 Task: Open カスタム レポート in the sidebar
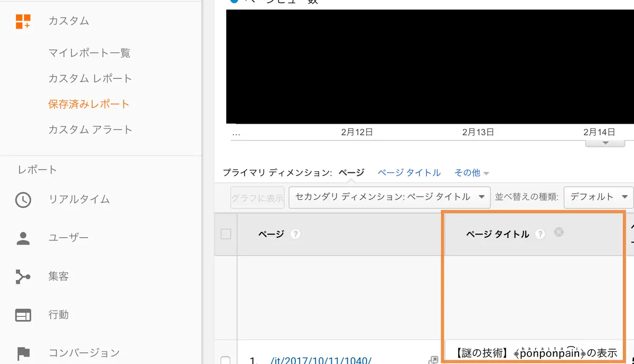(x=90, y=79)
